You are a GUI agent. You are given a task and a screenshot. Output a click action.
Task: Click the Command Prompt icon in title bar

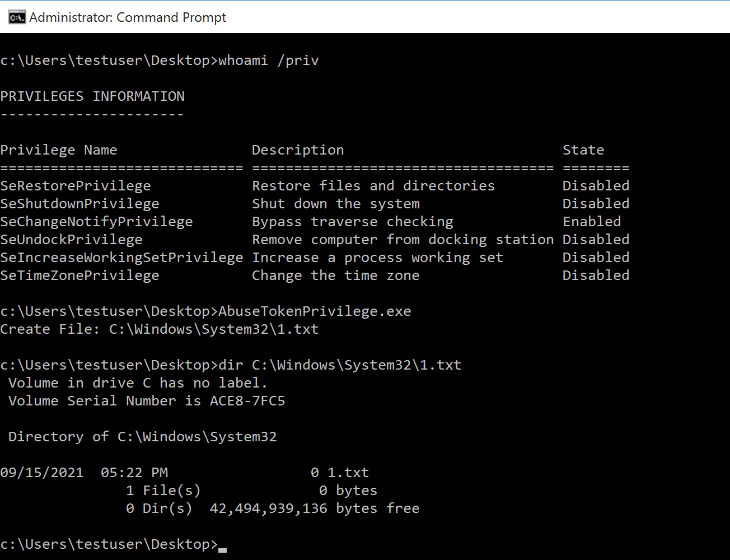(x=17, y=17)
